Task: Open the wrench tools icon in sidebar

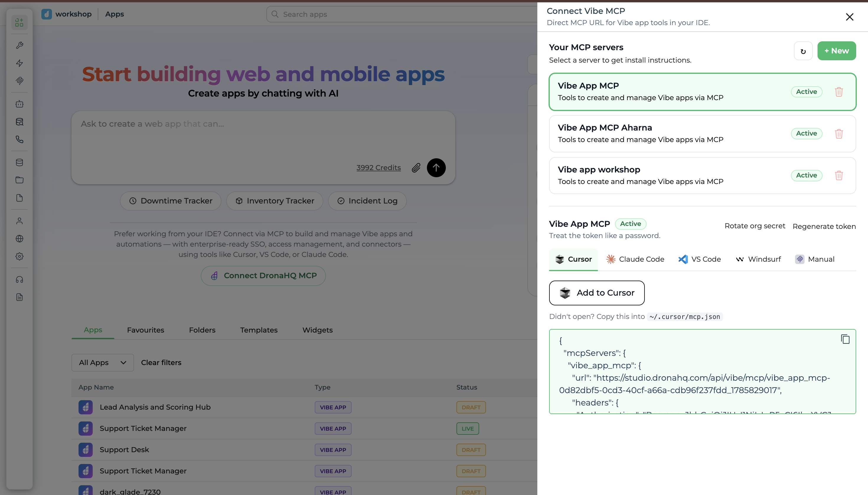Action: [x=19, y=45]
